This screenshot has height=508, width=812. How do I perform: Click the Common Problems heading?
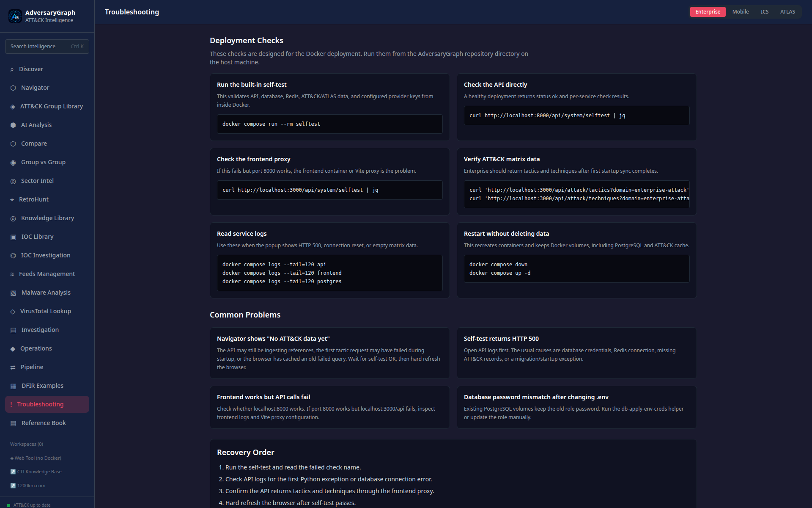click(245, 315)
